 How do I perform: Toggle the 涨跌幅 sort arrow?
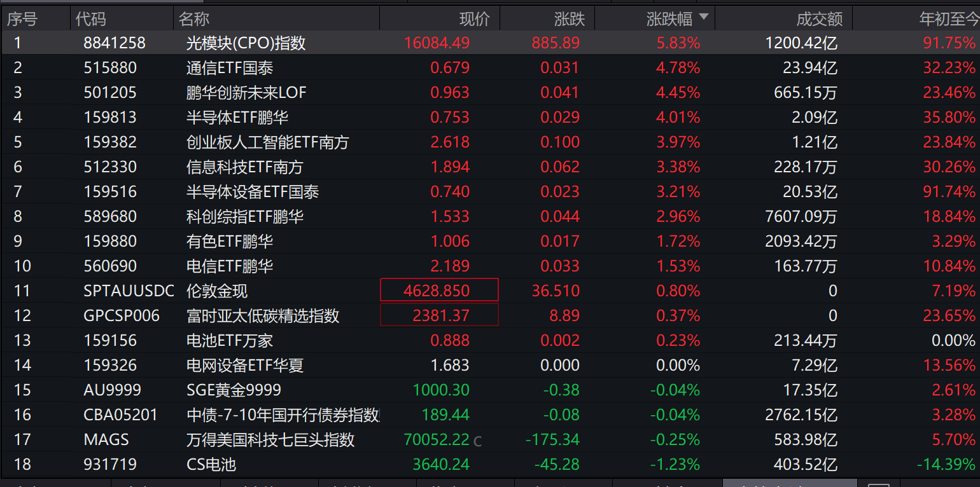tap(704, 17)
